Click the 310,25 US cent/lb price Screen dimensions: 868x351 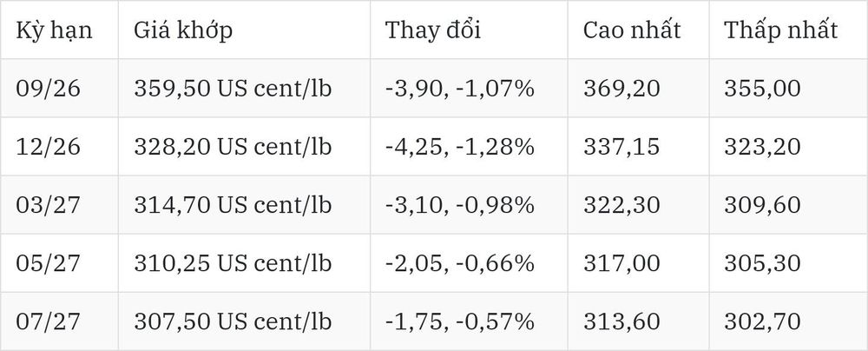pyautogui.click(x=233, y=263)
